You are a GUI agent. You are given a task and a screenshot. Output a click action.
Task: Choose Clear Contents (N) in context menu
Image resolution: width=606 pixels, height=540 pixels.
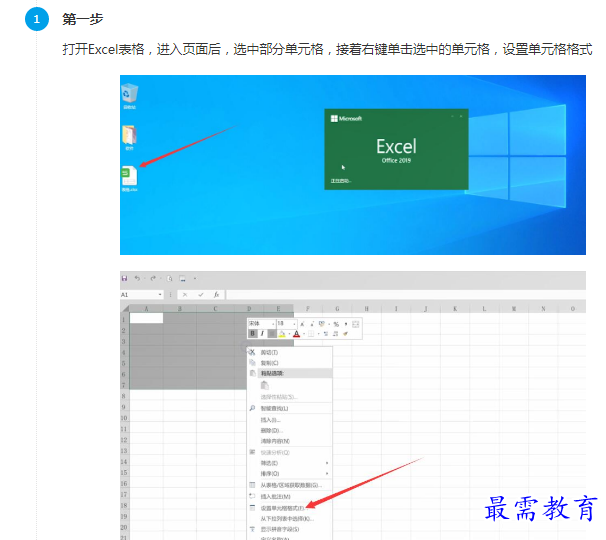(290, 441)
